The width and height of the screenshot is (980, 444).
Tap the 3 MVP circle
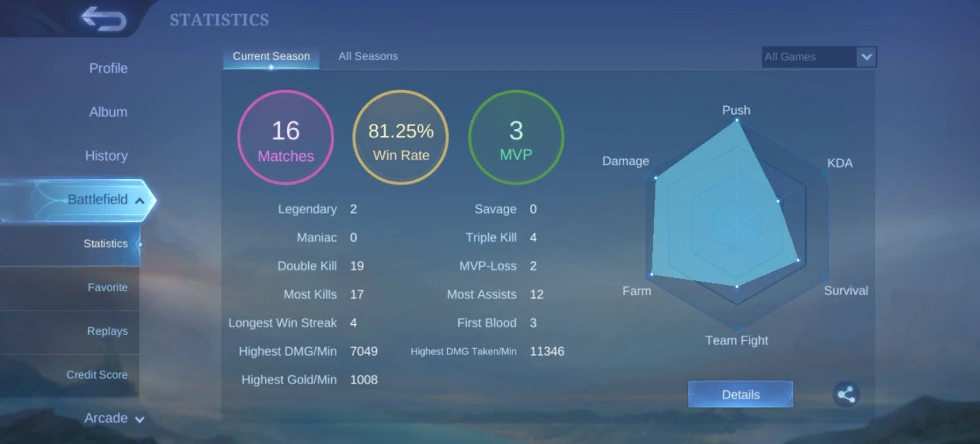click(516, 137)
